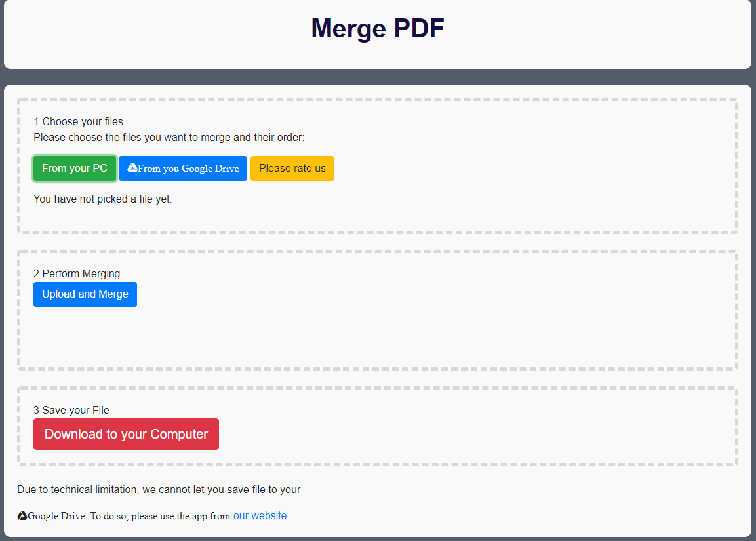Choose files with From you Google Drive

pos(188,169)
